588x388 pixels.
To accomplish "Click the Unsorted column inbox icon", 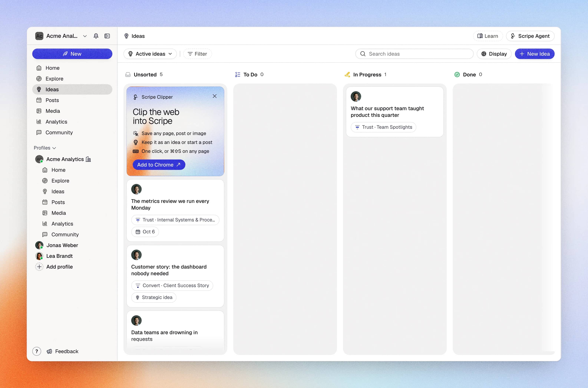I will 128,75.
